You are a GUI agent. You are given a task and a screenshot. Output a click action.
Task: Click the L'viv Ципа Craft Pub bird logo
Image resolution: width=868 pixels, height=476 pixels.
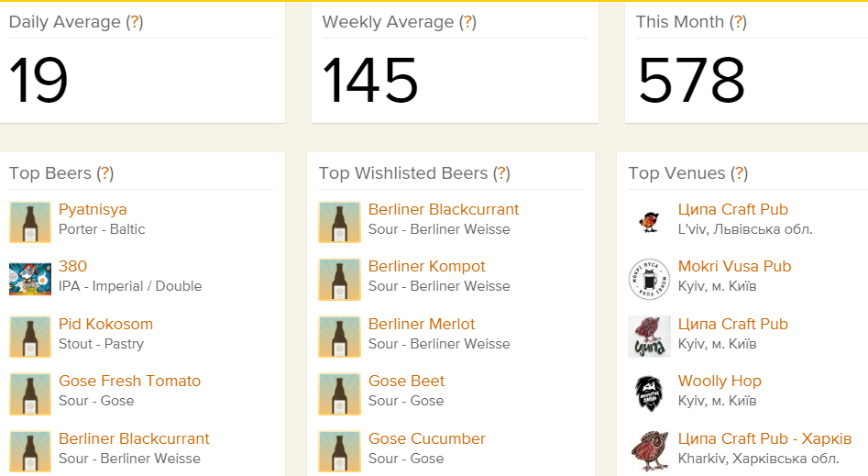[649, 222]
